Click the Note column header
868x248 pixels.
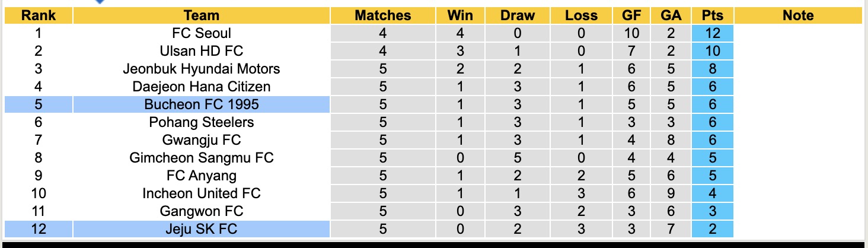(x=798, y=15)
